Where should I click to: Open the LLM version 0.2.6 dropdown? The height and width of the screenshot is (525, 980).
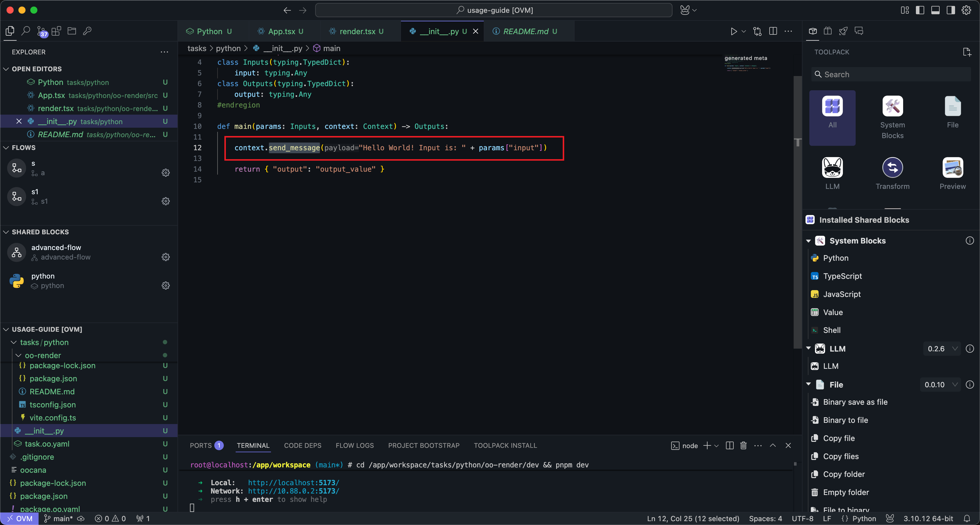[x=942, y=349]
